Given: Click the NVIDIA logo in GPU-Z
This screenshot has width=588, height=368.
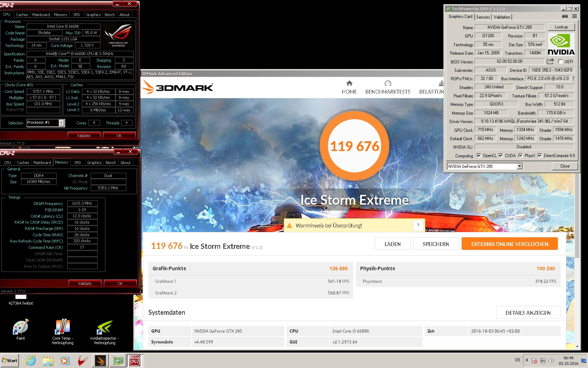Looking at the screenshot, I should (561, 44).
